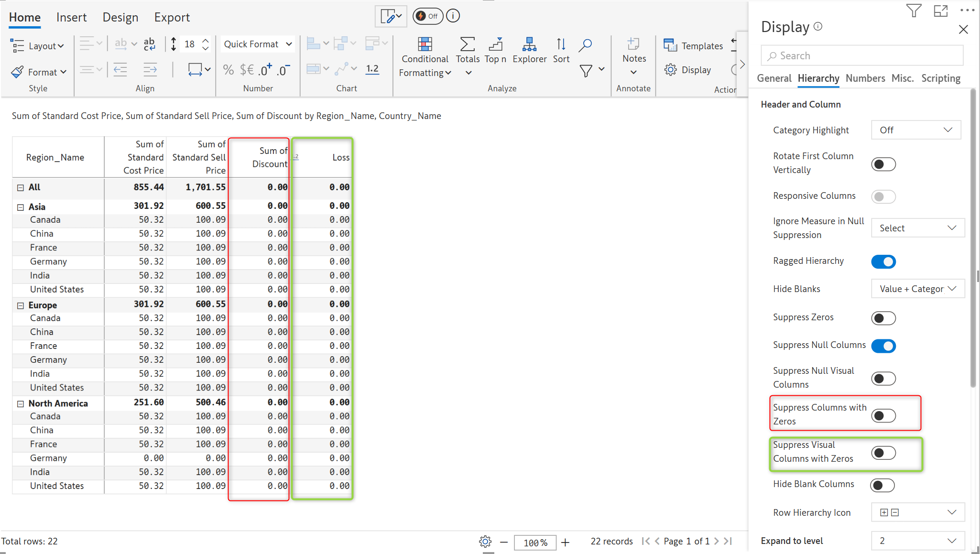This screenshot has width=980, height=554.
Task: Open the Category Highlight dropdown
Action: point(915,130)
